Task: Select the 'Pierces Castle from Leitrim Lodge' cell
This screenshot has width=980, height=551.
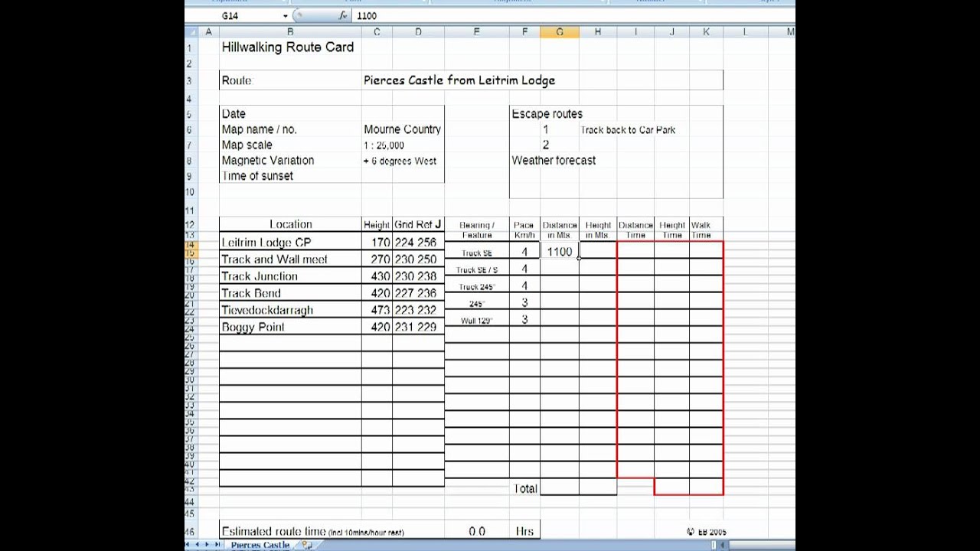Action: click(459, 80)
